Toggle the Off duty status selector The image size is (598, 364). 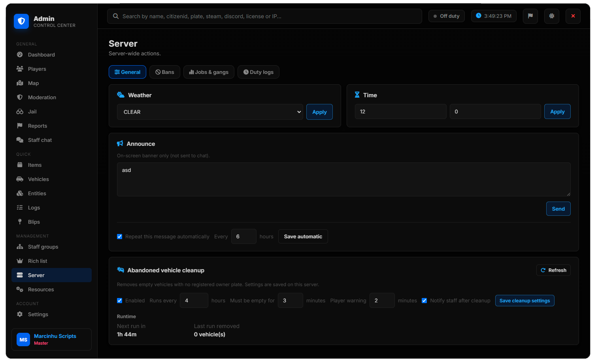click(447, 16)
